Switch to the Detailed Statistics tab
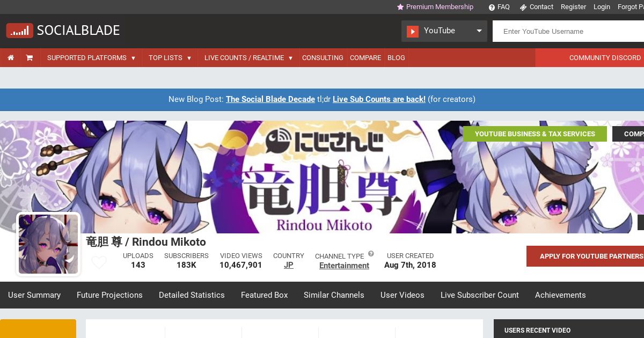The image size is (644, 338). click(x=192, y=295)
